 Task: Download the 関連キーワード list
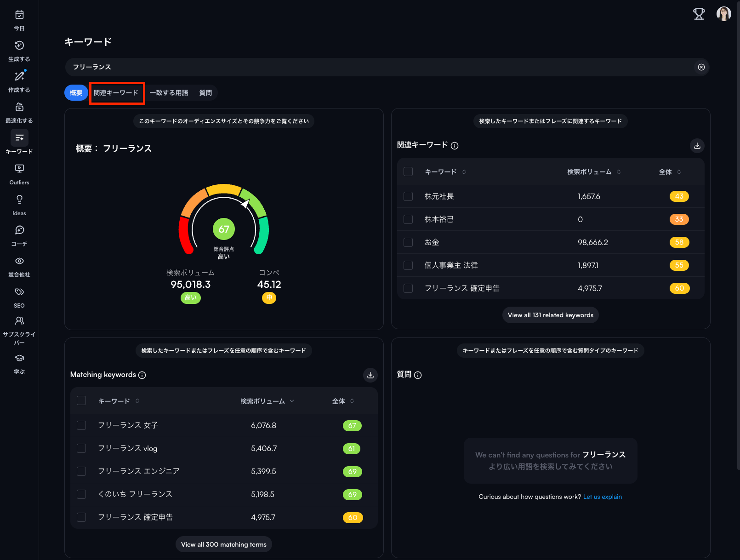[x=697, y=146]
